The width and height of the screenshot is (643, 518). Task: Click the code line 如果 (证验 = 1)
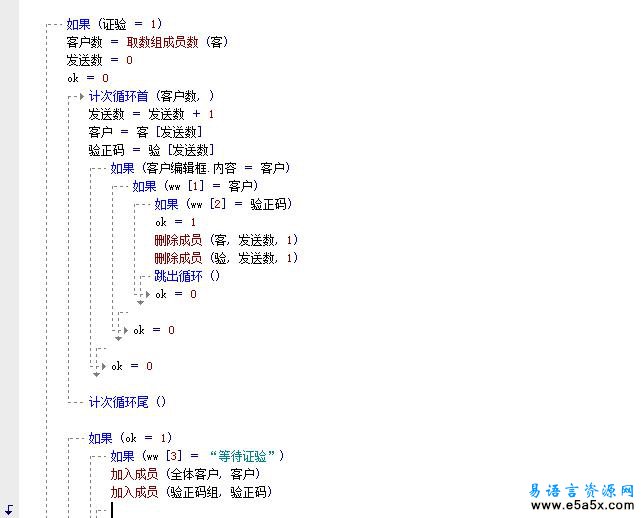tap(114, 24)
